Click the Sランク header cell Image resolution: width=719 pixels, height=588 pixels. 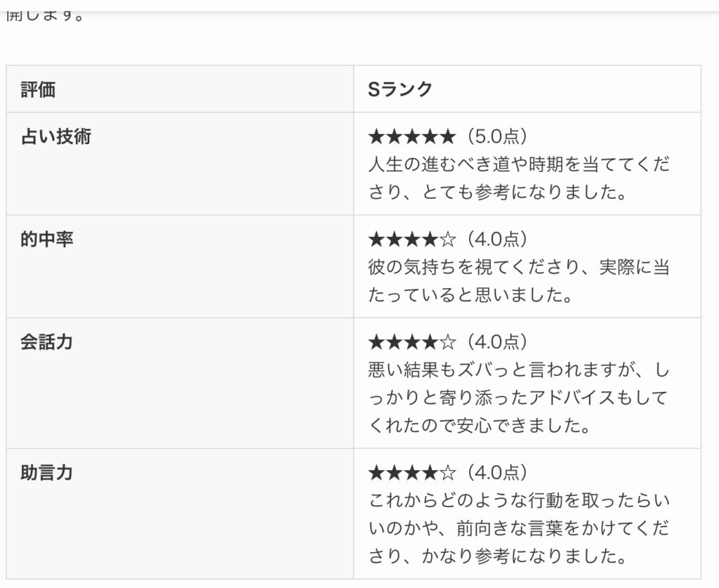click(400, 89)
